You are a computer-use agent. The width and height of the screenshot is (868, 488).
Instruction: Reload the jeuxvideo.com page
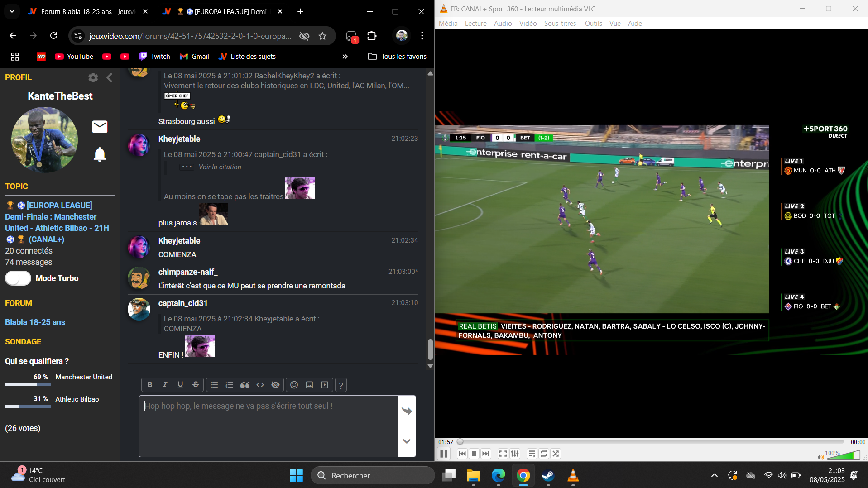click(x=53, y=36)
